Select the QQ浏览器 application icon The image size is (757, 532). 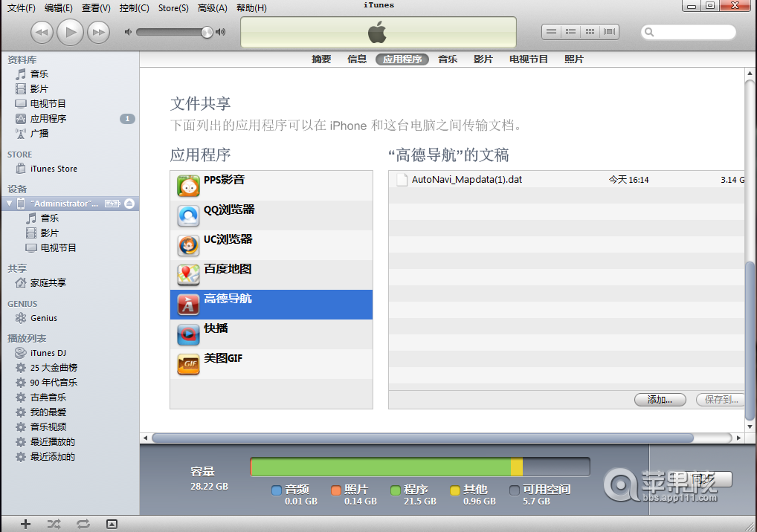pos(188,215)
